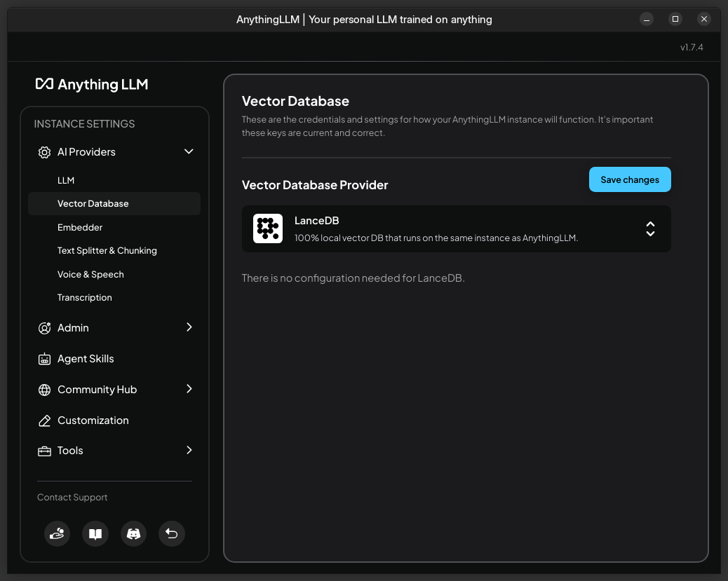Screen dimensions: 728x581
Task: Select Embedder in the sidebar
Action: click(x=80, y=227)
